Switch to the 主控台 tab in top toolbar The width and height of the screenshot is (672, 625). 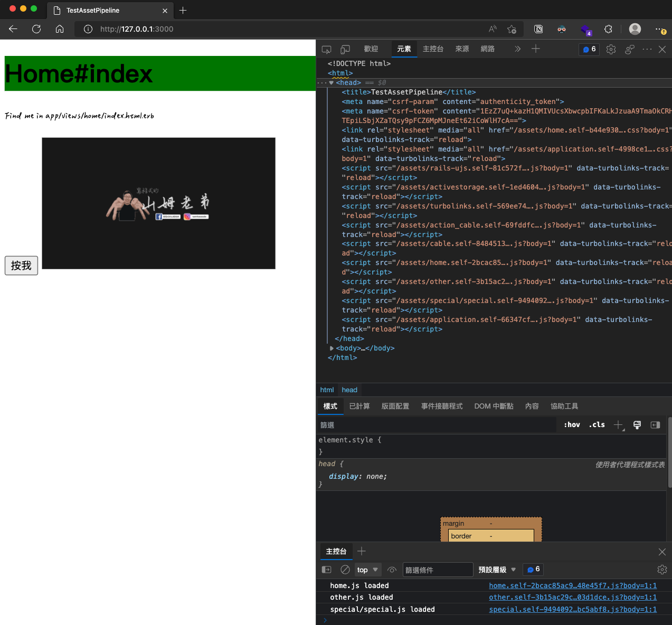coord(433,49)
